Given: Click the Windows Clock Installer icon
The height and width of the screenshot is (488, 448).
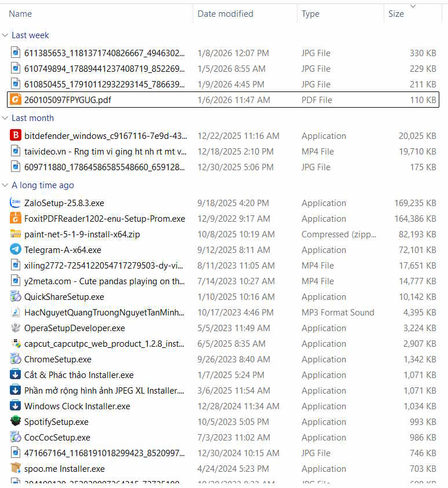Looking at the screenshot, I should tap(16, 406).
